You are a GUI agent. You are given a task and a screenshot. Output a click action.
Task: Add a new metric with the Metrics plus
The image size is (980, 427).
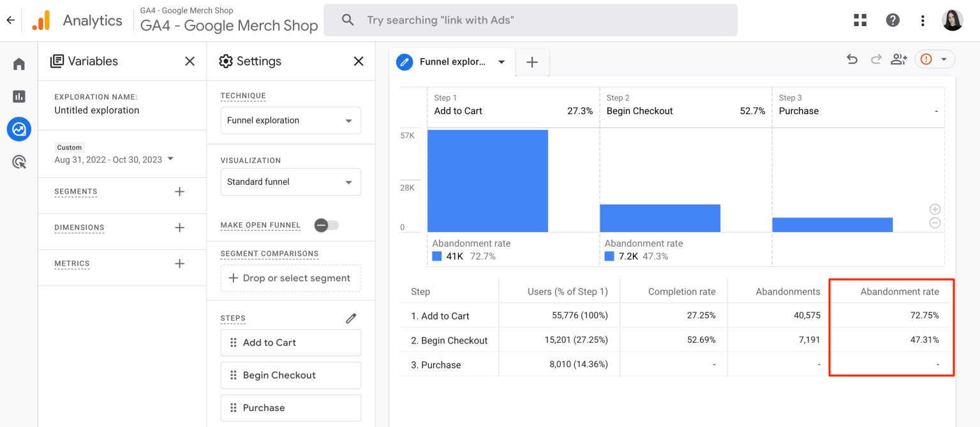179,263
